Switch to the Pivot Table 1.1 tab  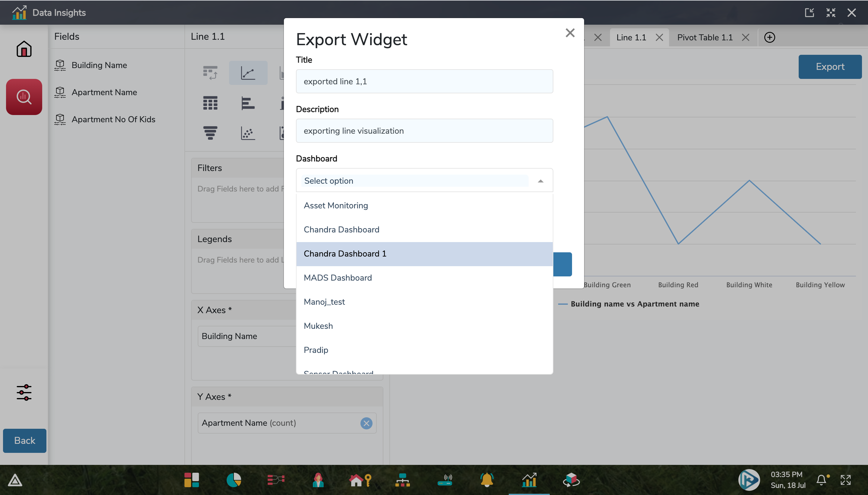(x=705, y=37)
